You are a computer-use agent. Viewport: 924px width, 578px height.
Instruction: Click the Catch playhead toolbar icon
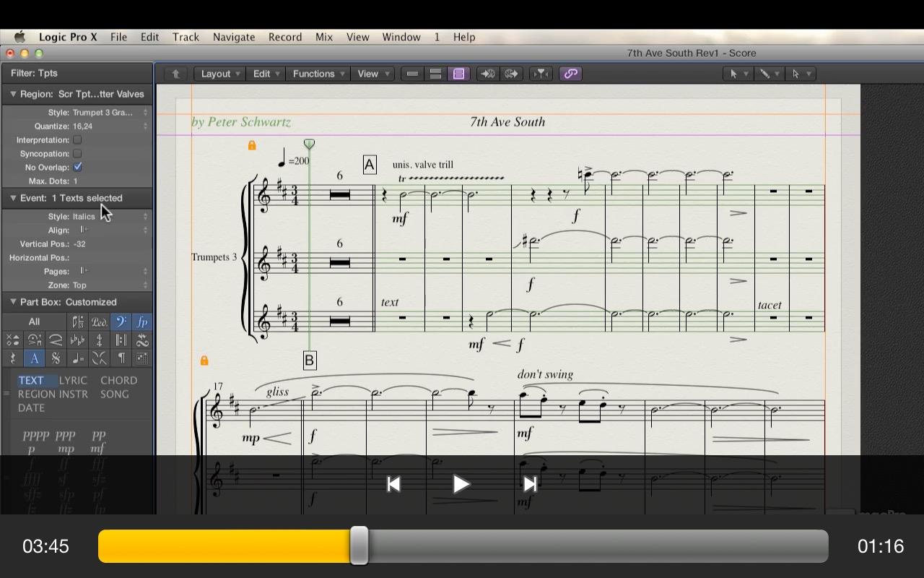pyautogui.click(x=541, y=74)
